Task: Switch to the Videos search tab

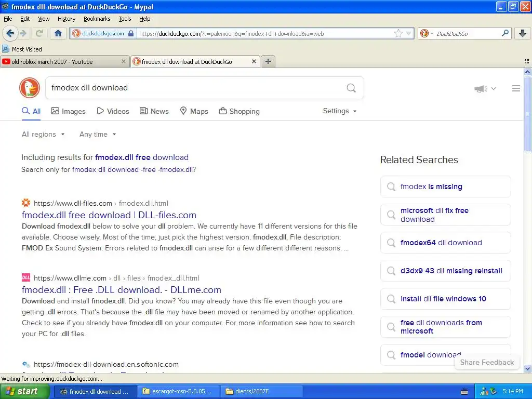Action: click(113, 111)
